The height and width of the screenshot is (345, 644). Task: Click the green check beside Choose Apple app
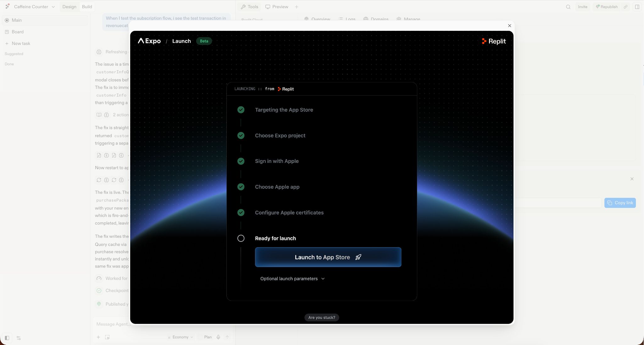[241, 187]
